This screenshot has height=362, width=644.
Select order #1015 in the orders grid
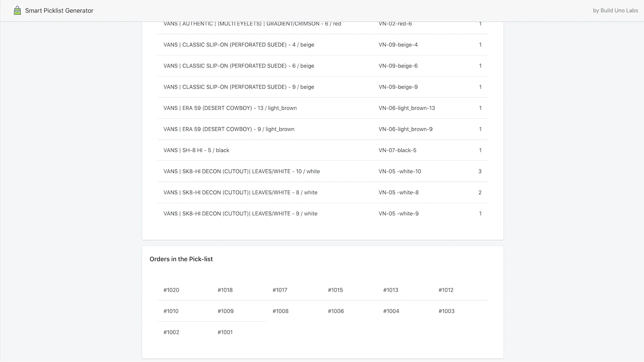[x=335, y=290]
